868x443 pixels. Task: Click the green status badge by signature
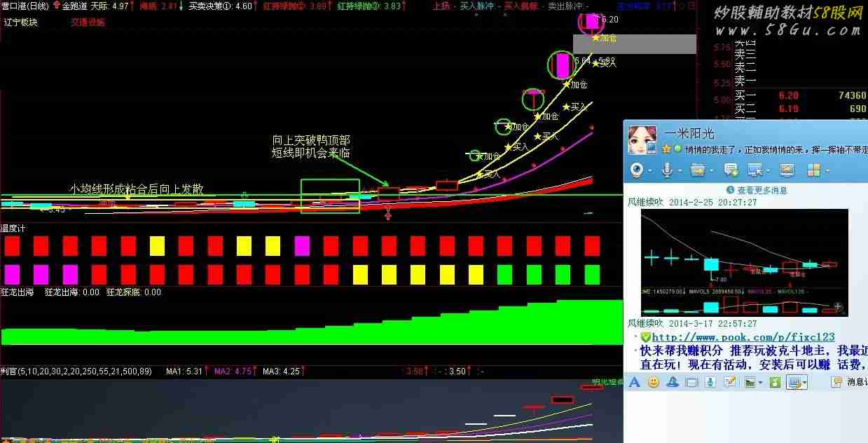pos(677,149)
